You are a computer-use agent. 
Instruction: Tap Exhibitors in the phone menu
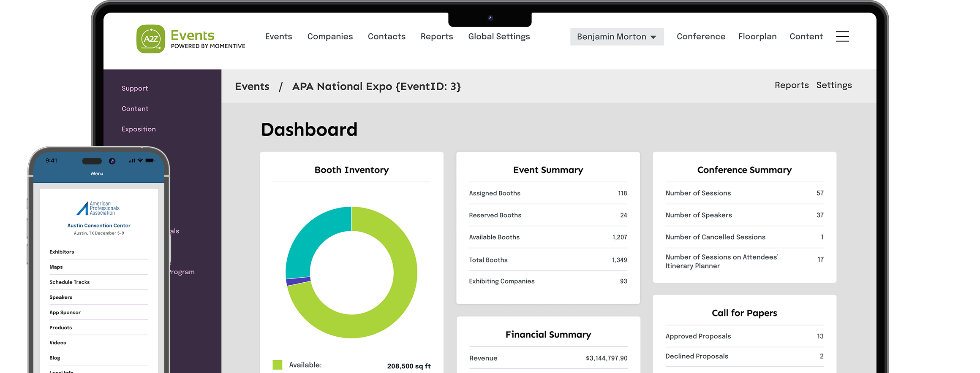click(x=98, y=252)
